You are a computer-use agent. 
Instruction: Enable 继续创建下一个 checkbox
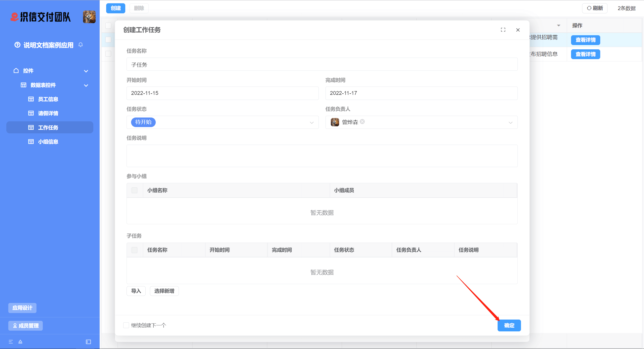point(126,325)
